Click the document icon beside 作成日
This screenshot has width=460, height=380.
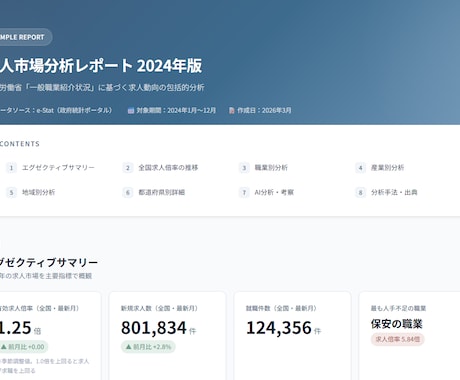[x=232, y=110]
